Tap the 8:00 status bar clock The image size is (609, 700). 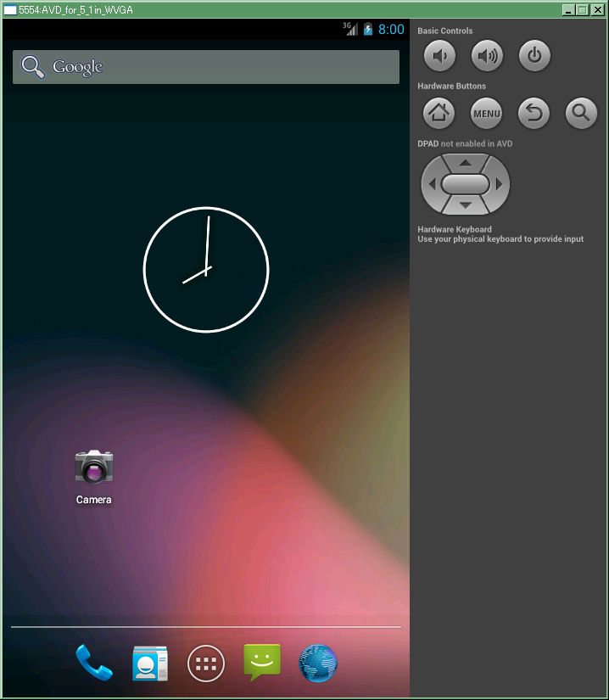[x=391, y=30]
